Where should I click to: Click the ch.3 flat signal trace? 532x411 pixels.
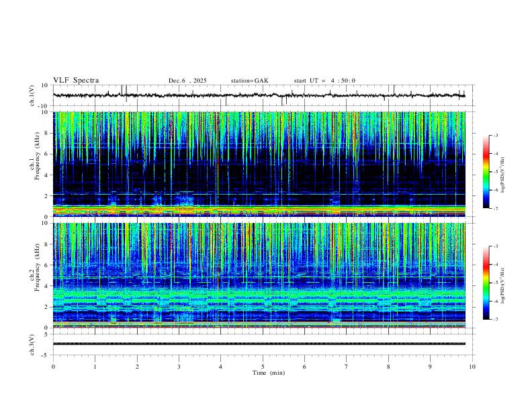pyautogui.click(x=259, y=344)
